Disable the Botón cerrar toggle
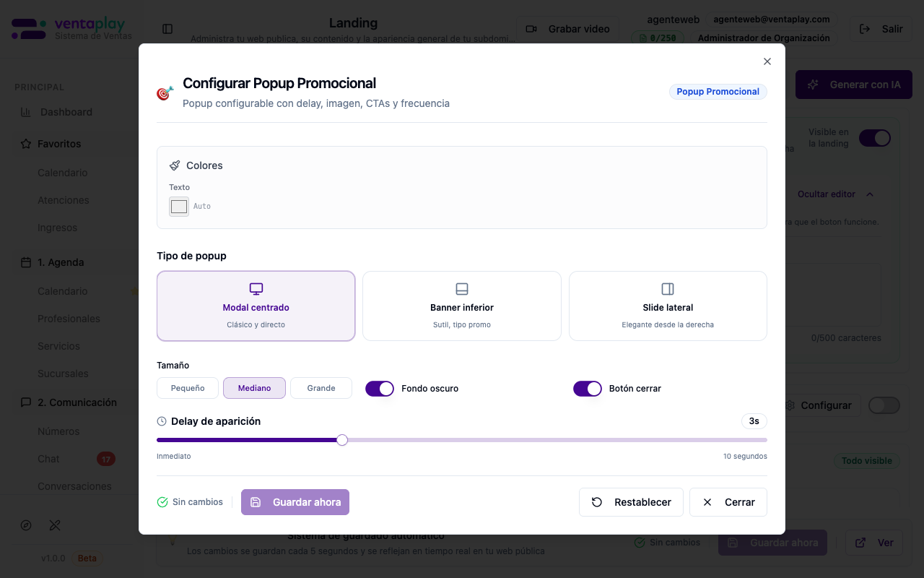The image size is (924, 578). (x=588, y=388)
